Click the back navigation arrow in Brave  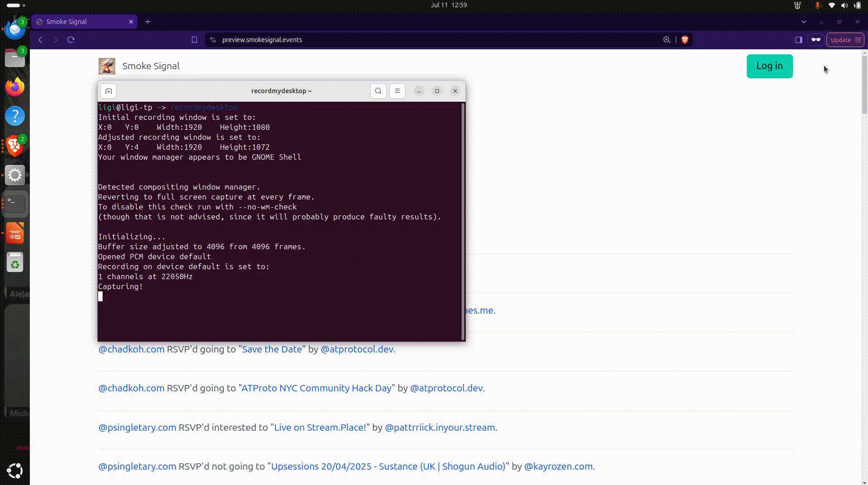(x=40, y=40)
